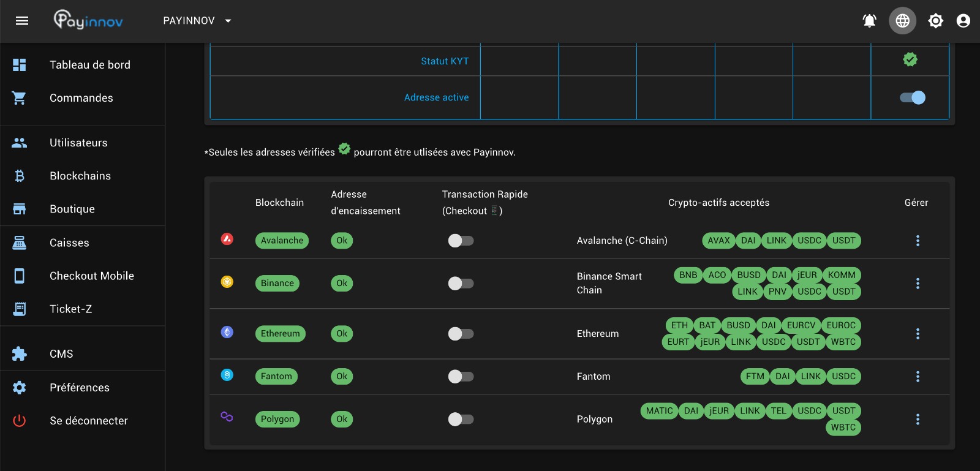Click the Statut KYT row label
This screenshot has width=980, height=471.
click(x=445, y=61)
